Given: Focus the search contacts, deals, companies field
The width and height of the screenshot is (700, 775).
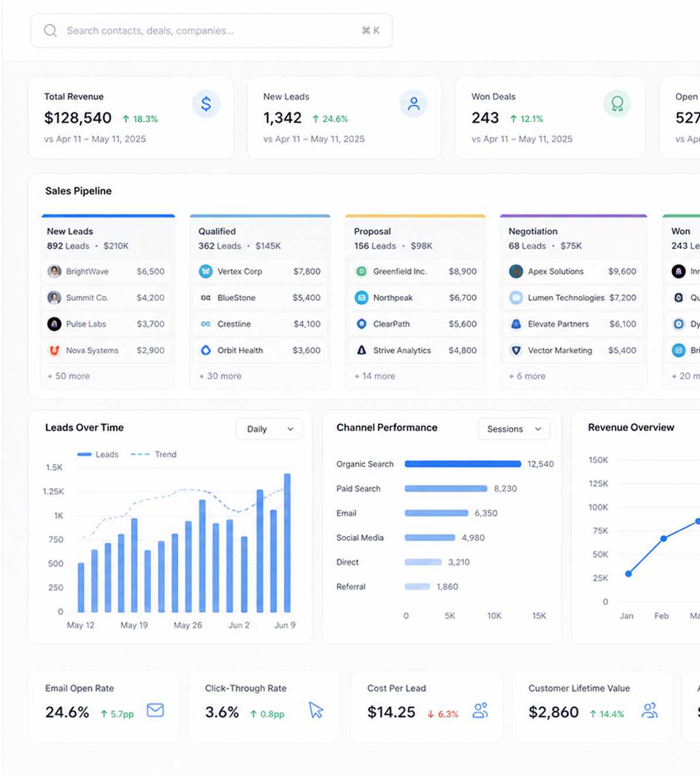Looking at the screenshot, I should (211, 31).
